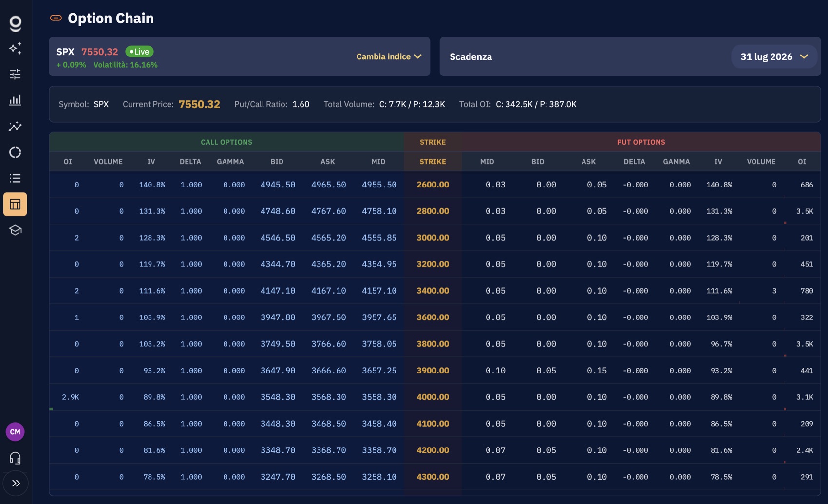Click put OI value 686
This screenshot has height=504, width=828.
tap(807, 185)
